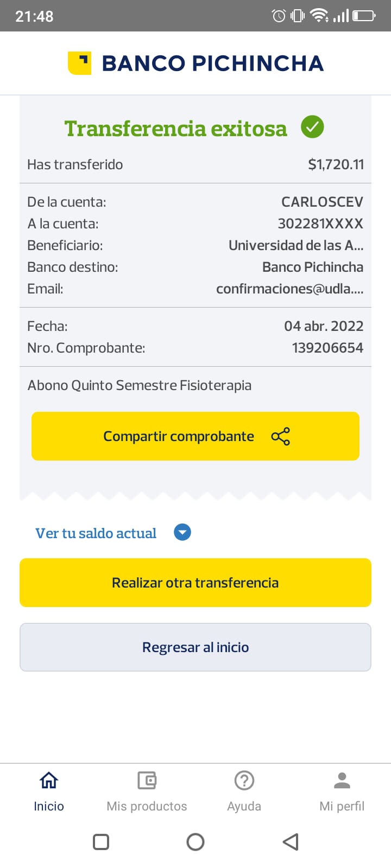The height and width of the screenshot is (868, 391).
Task: Open the Mi perfil person icon
Action: (342, 781)
